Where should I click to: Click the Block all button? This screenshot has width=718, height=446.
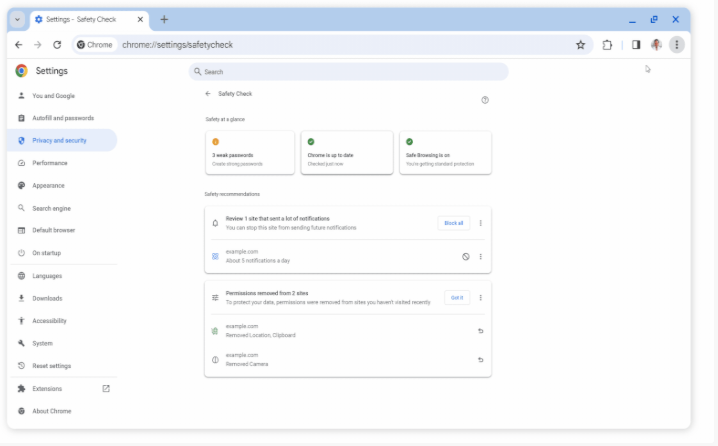(454, 223)
